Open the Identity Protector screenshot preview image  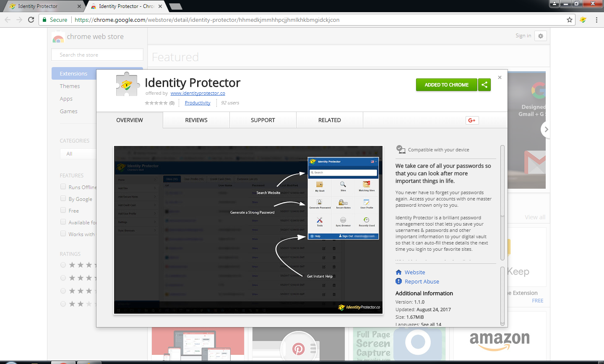tap(248, 230)
